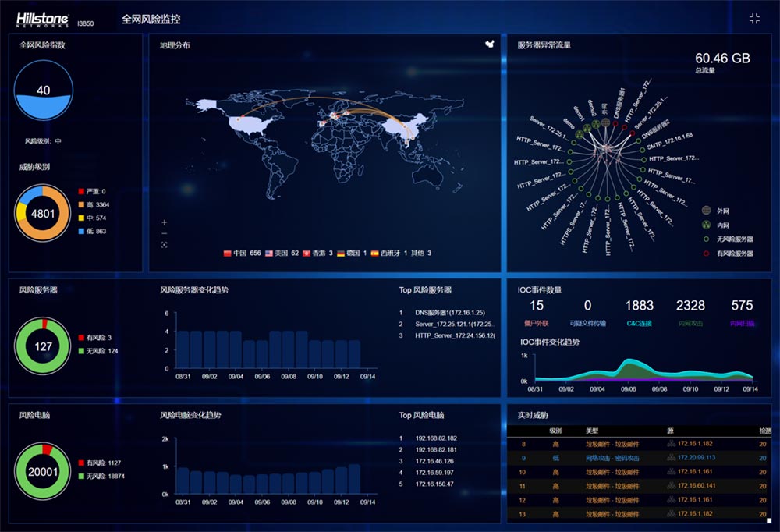Click the 有风险: 1127 computer legend entry
780x532 pixels.
pyautogui.click(x=100, y=463)
